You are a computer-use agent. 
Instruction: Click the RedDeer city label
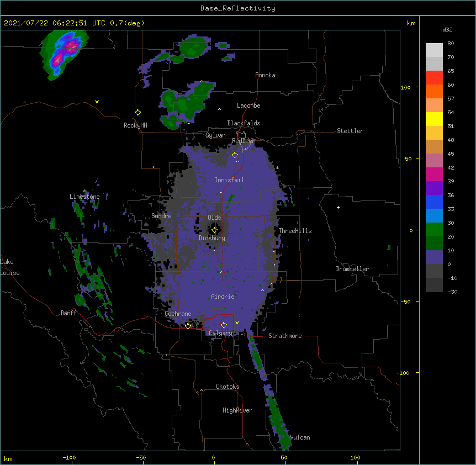(x=244, y=141)
